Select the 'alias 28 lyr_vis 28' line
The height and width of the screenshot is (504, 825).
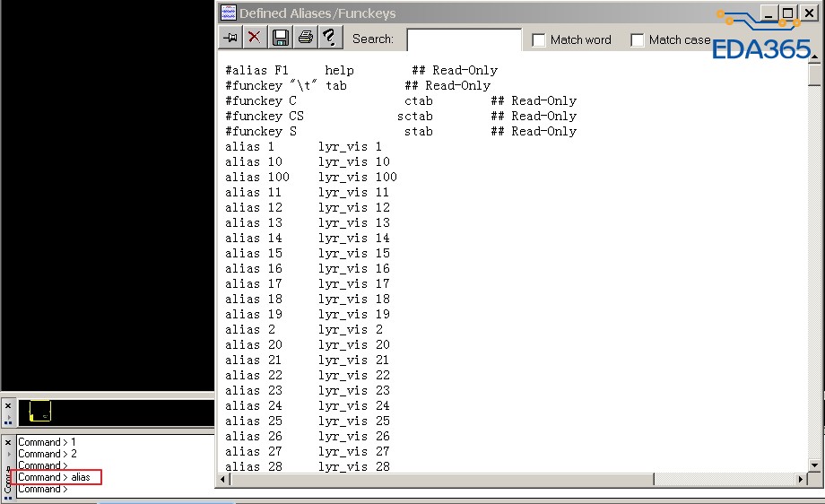click(x=308, y=466)
